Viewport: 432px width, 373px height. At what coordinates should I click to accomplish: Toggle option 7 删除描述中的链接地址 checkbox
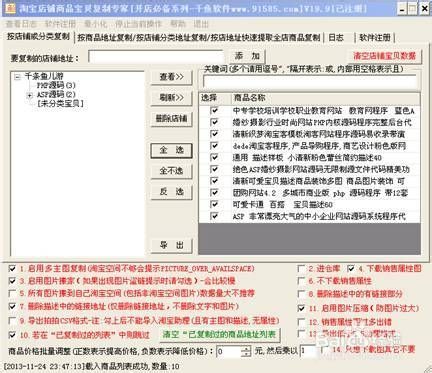click(x=12, y=306)
